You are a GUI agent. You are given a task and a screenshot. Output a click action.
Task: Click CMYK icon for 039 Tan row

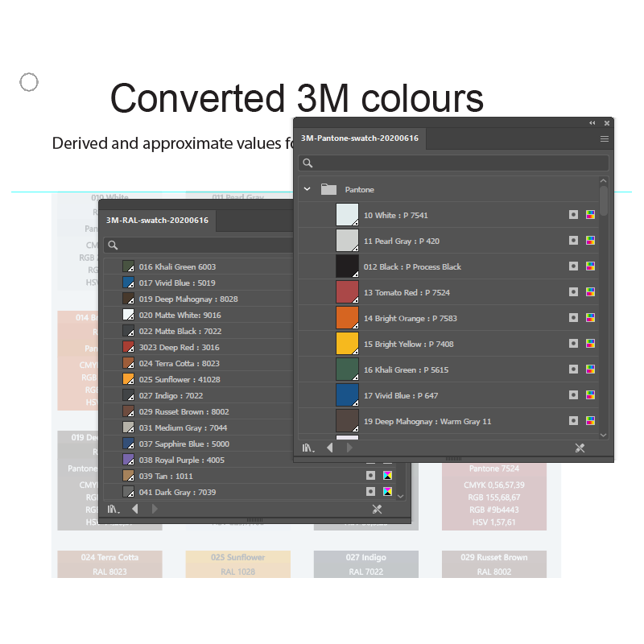387,475
